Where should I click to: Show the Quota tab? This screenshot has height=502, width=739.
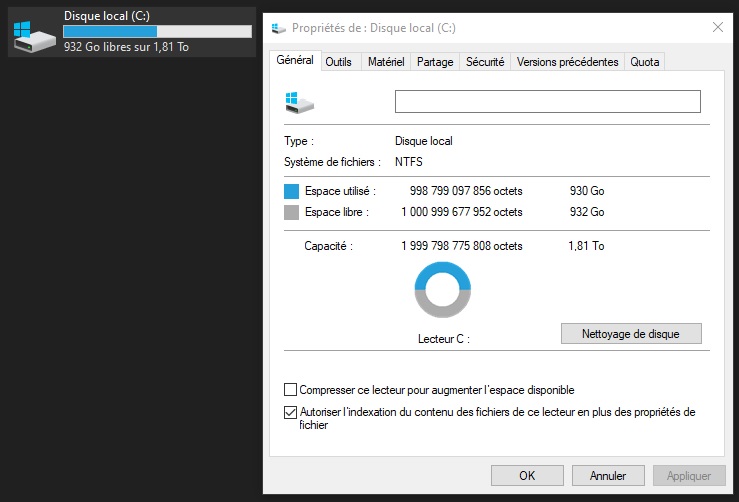click(645, 62)
